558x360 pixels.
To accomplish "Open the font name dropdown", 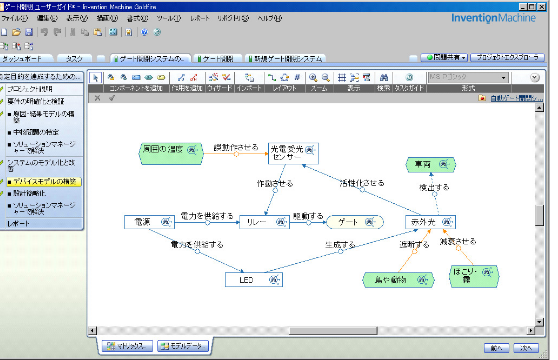I will [x=468, y=77].
